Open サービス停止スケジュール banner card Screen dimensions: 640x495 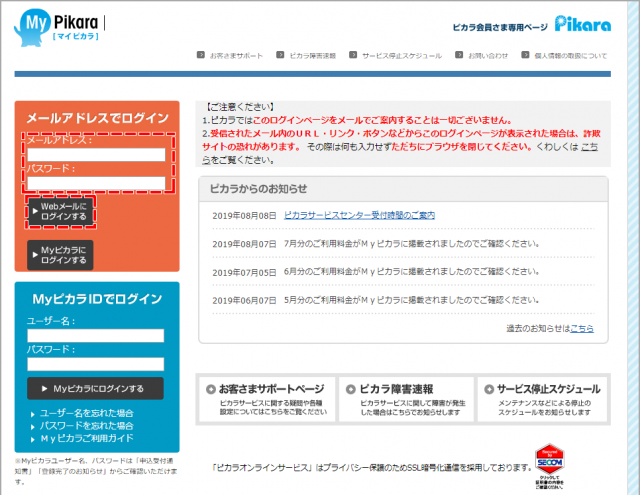coord(542,399)
